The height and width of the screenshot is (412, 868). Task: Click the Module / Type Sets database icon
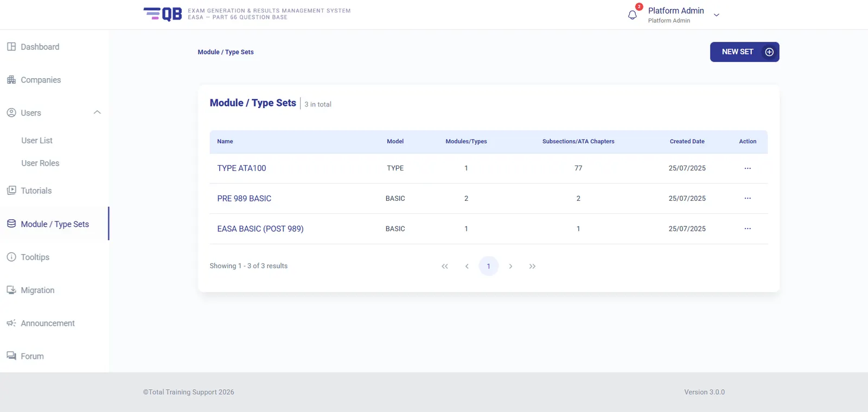pos(11,224)
